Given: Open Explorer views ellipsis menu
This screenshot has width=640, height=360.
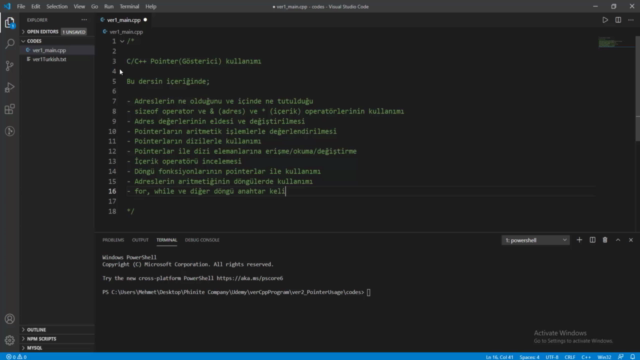Looking at the screenshot, I should point(84,20).
